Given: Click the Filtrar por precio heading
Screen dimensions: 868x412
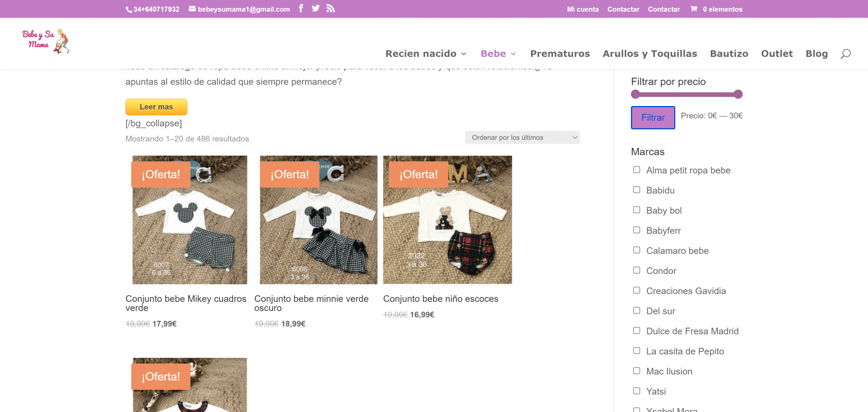Looking at the screenshot, I should click(x=668, y=82).
